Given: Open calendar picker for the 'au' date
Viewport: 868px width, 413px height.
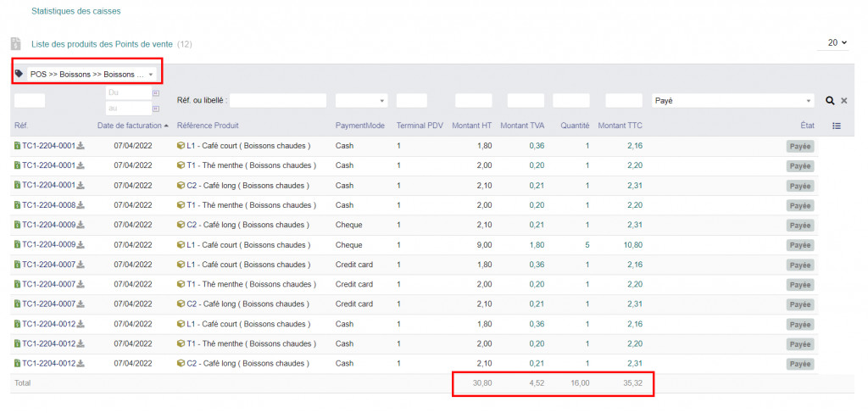Looking at the screenshot, I should [x=155, y=109].
